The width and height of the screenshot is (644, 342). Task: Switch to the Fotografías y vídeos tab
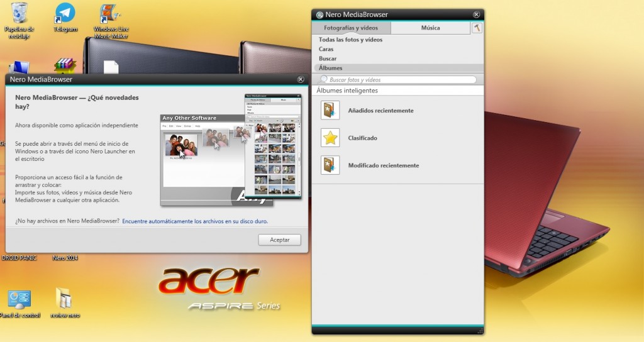351,28
